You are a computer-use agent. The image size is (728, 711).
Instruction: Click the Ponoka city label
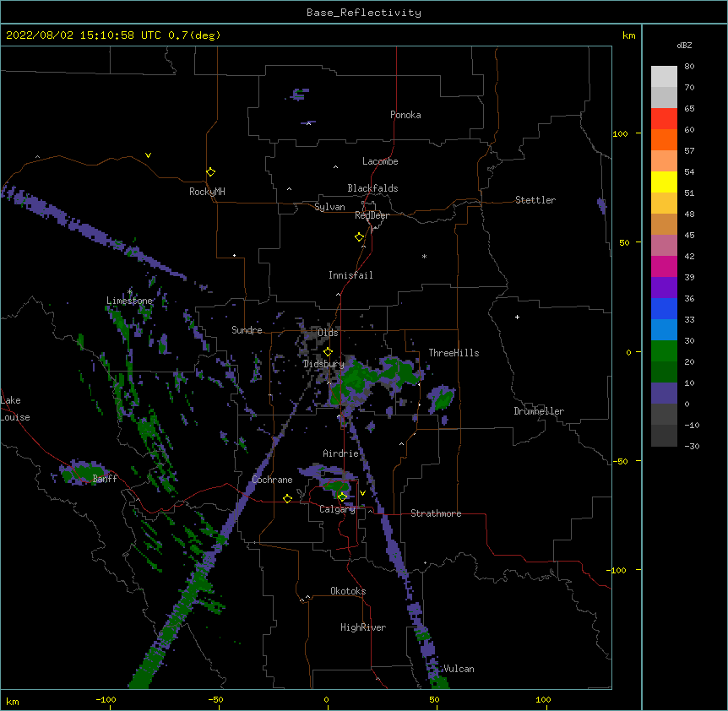click(405, 115)
